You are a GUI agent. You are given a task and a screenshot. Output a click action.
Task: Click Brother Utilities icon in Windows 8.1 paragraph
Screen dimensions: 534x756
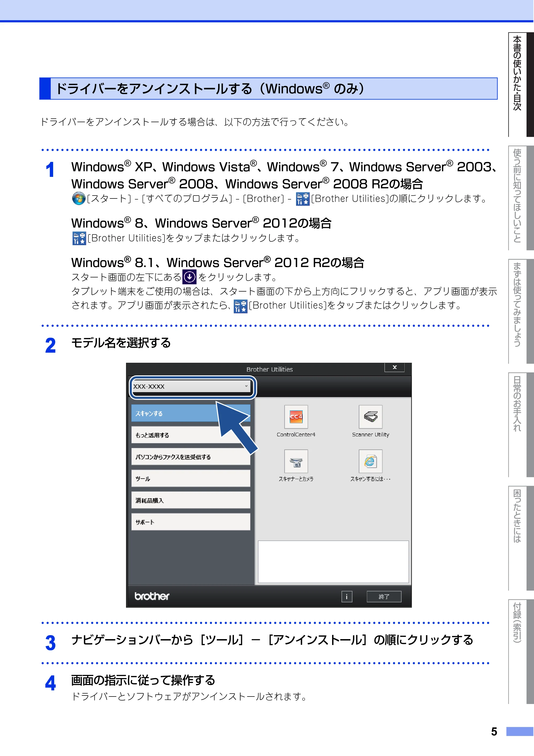(241, 306)
